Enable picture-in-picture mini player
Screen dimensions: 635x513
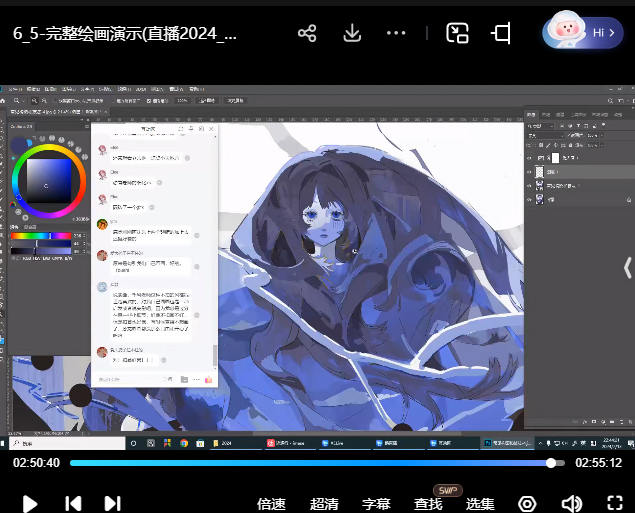click(x=458, y=33)
